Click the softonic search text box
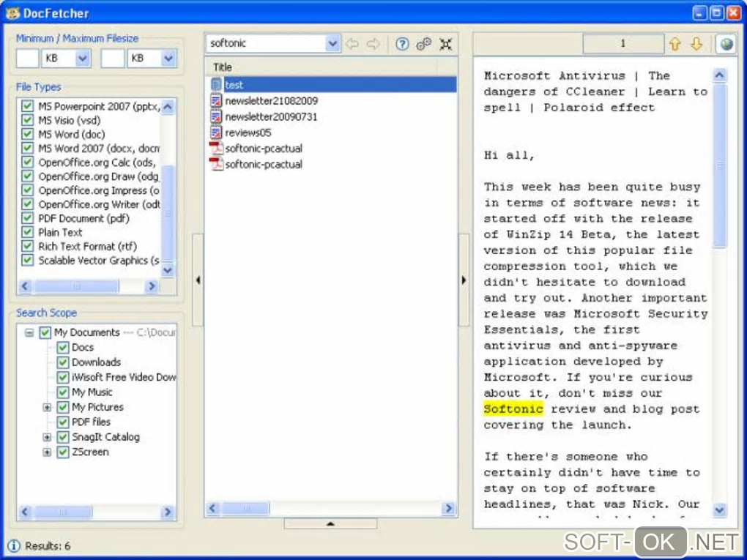 (x=267, y=44)
